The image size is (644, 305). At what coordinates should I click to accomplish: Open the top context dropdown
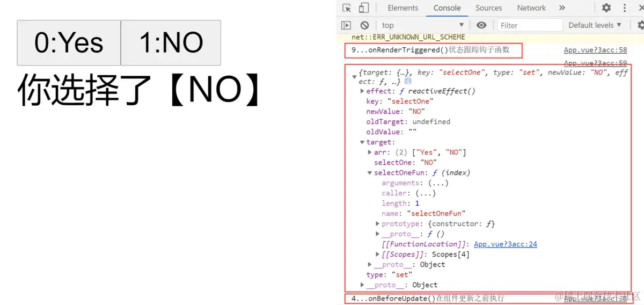pos(423,25)
